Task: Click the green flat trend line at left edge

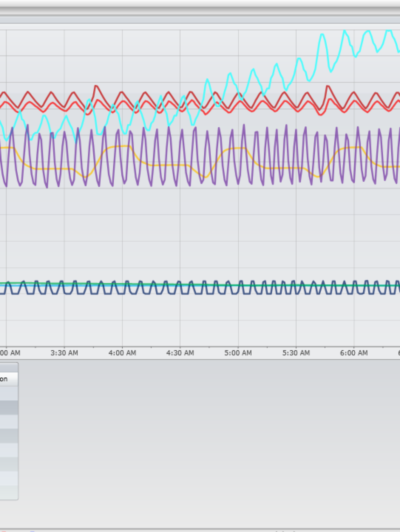Action: pyautogui.click(x=4, y=283)
